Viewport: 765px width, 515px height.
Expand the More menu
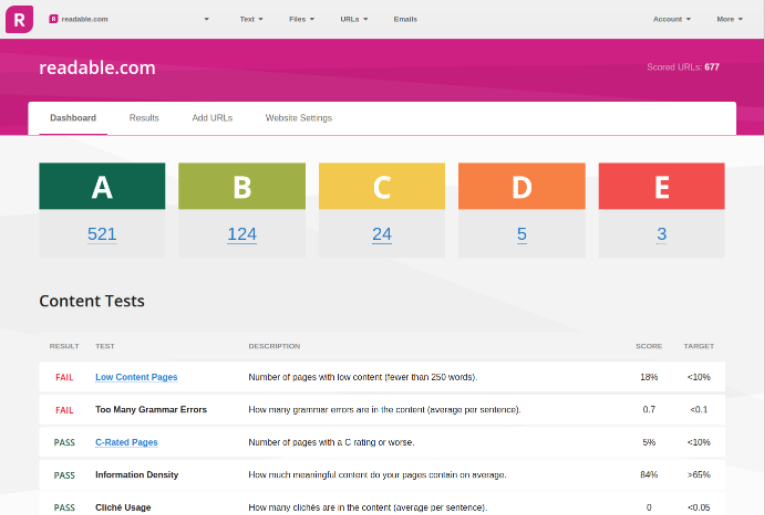(729, 19)
